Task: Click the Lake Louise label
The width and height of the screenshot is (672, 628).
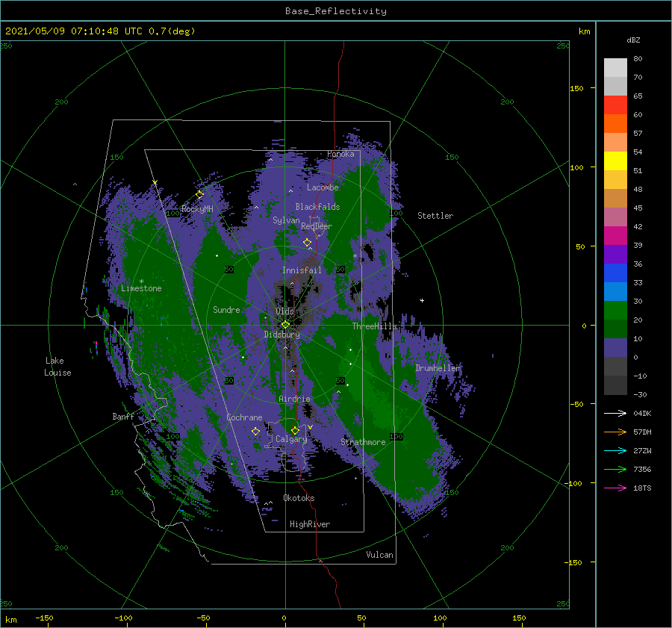Action: pyautogui.click(x=57, y=367)
